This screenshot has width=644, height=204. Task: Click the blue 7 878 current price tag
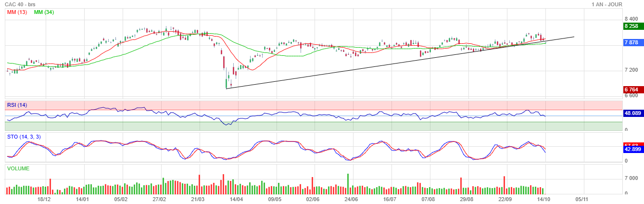point(631,43)
